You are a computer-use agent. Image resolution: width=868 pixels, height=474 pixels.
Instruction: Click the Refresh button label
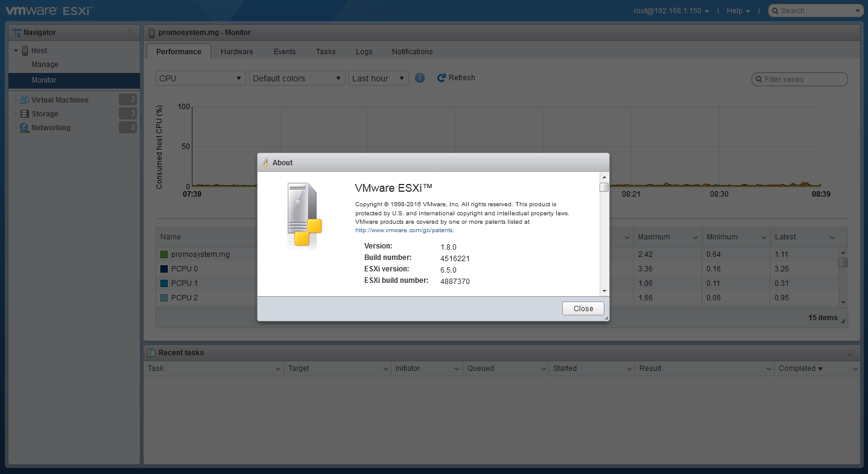click(x=462, y=78)
